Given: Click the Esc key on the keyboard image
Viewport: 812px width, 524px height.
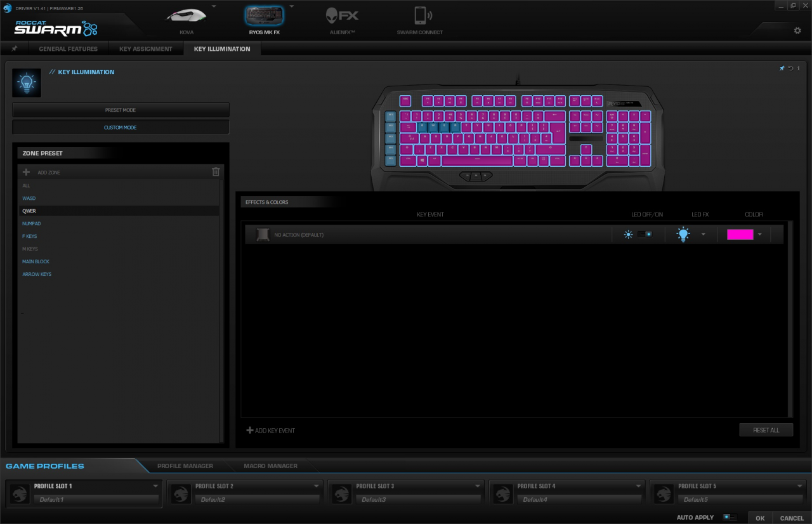Looking at the screenshot, I should click(x=406, y=100).
